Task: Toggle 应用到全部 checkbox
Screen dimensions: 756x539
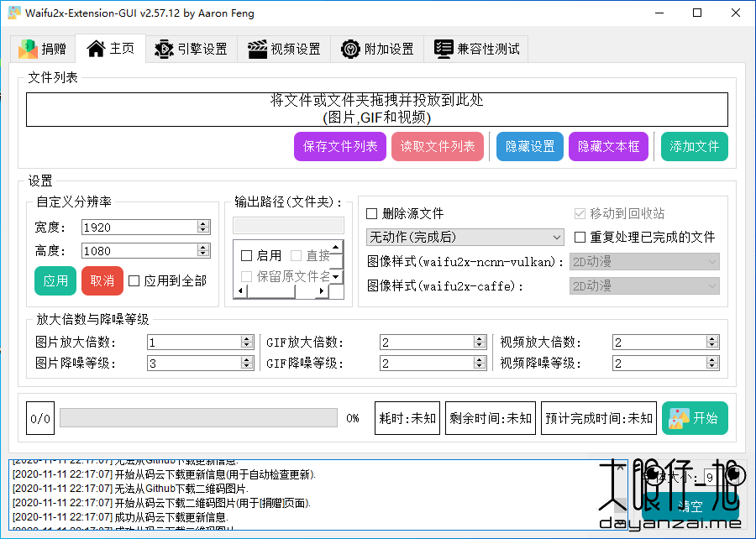Action: (168, 280)
